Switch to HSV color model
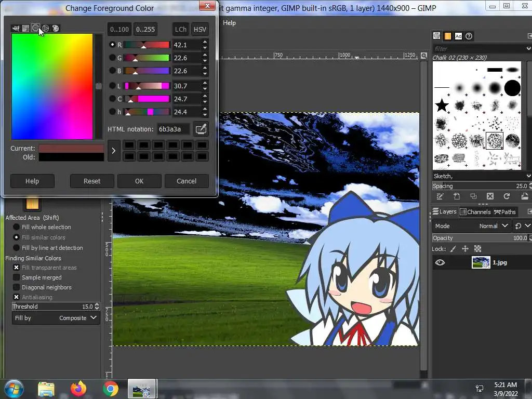The image size is (532, 399). [200, 29]
